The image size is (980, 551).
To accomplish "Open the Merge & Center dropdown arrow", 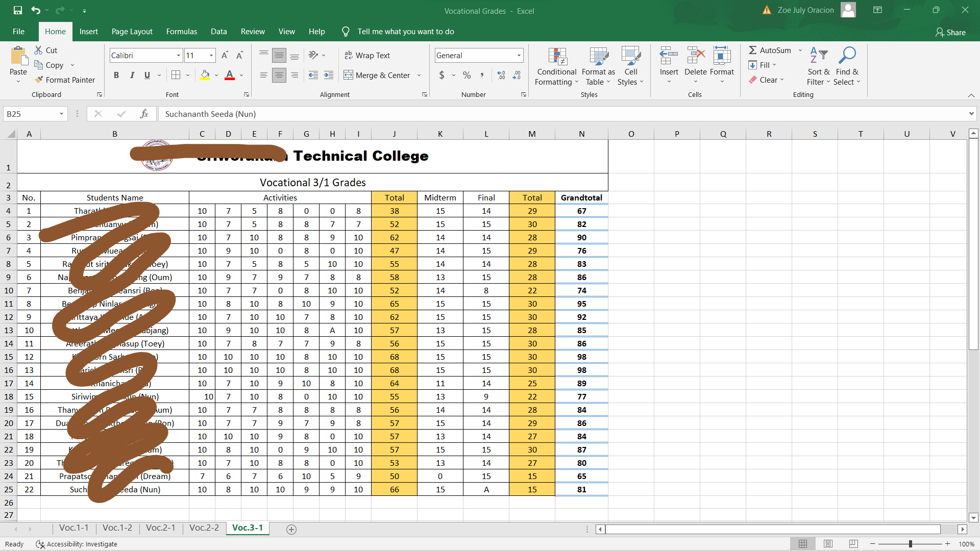I will coord(419,75).
